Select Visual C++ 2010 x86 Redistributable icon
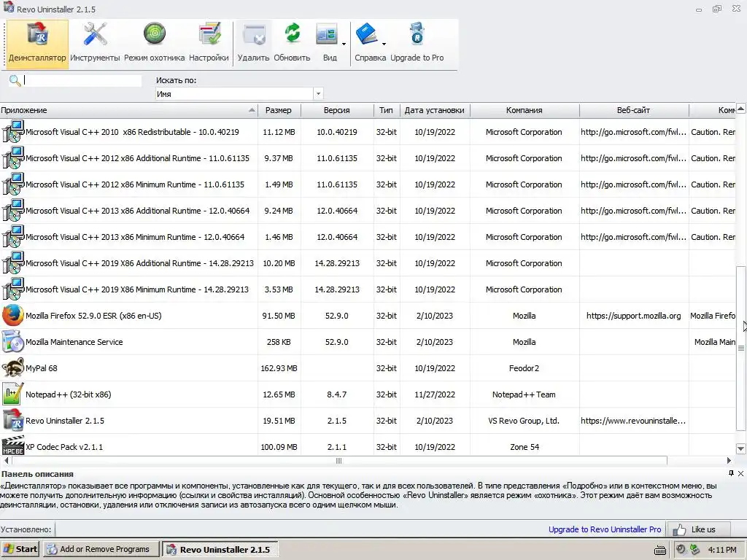 pyautogui.click(x=13, y=132)
